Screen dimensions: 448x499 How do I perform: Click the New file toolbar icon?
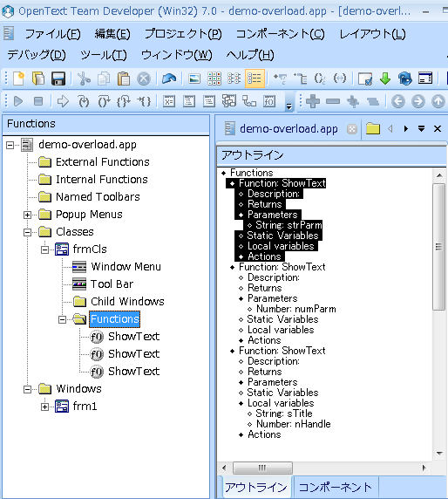[19, 79]
